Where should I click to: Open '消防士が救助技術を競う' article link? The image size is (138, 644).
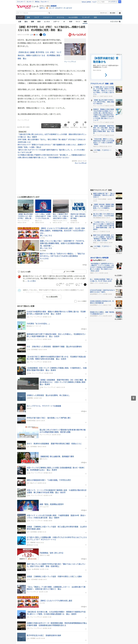point(49,480)
